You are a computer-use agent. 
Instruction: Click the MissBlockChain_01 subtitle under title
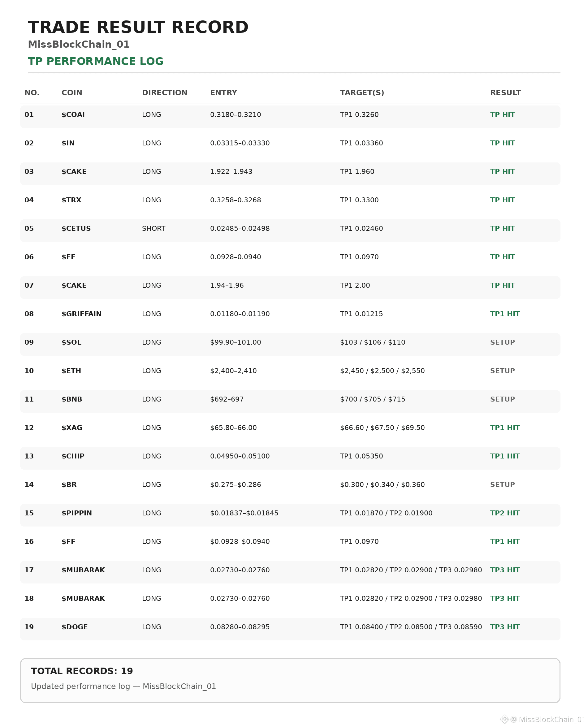click(x=79, y=44)
